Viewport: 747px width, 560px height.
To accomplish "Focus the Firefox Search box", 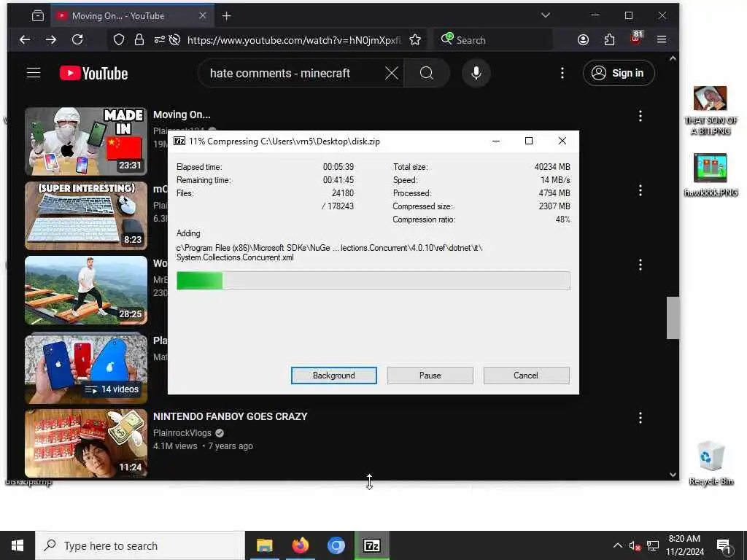I will pyautogui.click(x=493, y=40).
